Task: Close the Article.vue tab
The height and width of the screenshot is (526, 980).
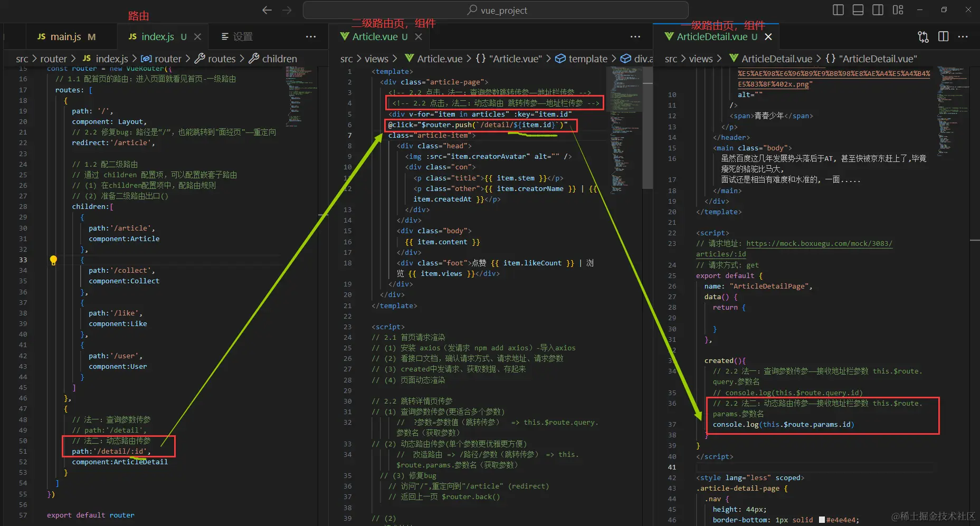Action: tap(418, 36)
